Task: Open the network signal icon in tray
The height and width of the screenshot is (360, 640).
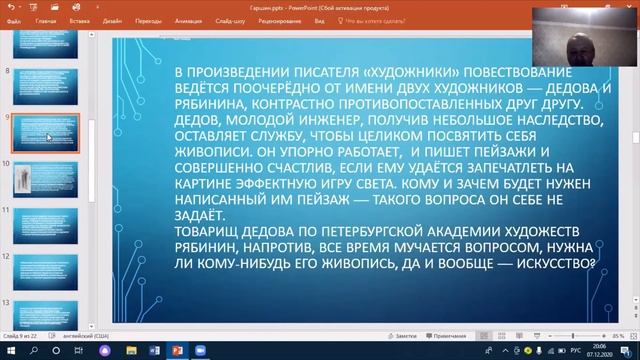Action: 551,351
